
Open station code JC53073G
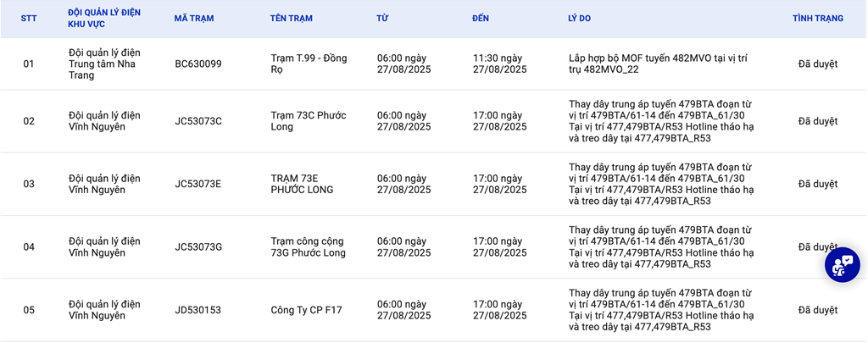[x=198, y=247]
